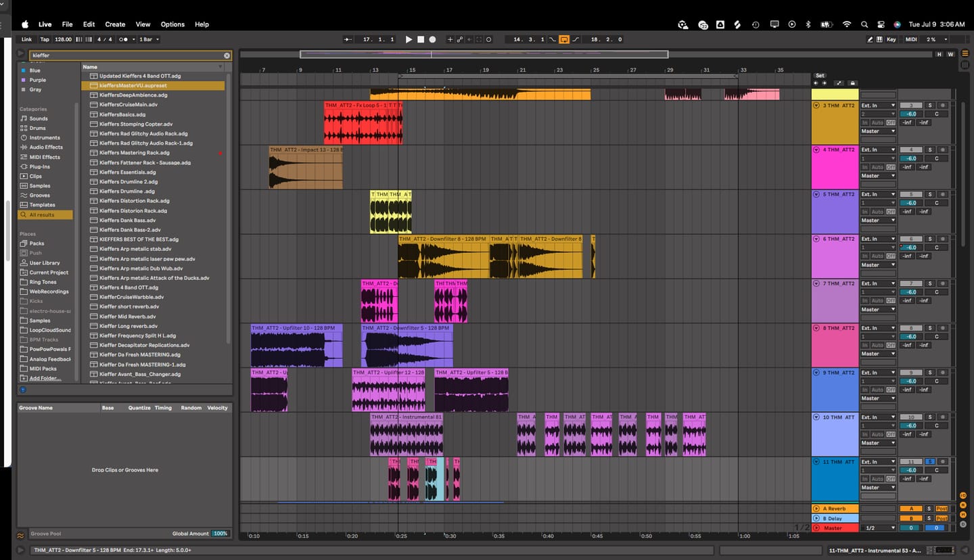Click the Wi-Fi menu bar icon
The width and height of the screenshot is (974, 560).
pos(847,24)
